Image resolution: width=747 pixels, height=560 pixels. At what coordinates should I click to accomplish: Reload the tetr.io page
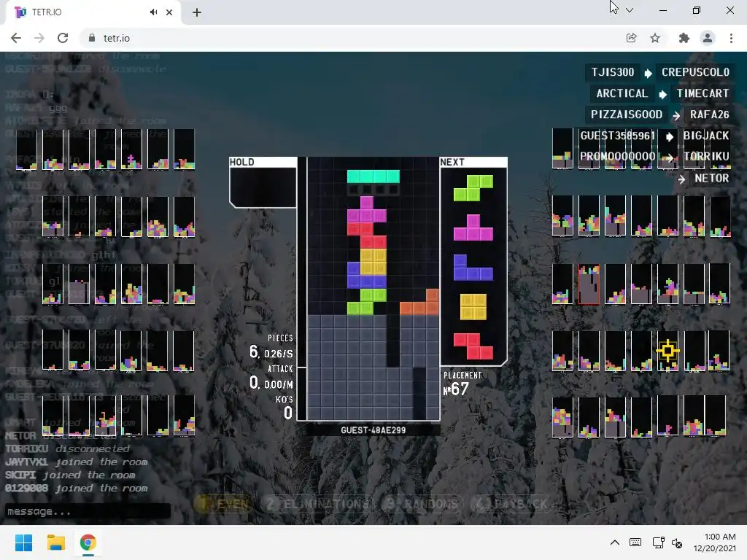63,38
